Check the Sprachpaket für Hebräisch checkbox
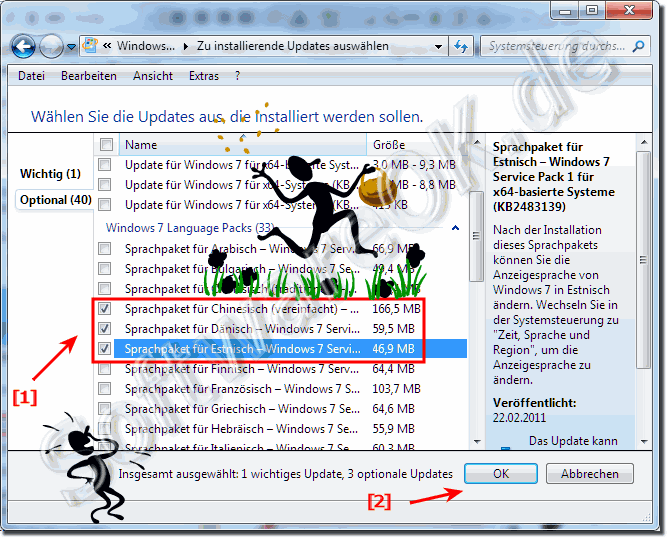The height and width of the screenshot is (538, 667). pyautogui.click(x=105, y=428)
